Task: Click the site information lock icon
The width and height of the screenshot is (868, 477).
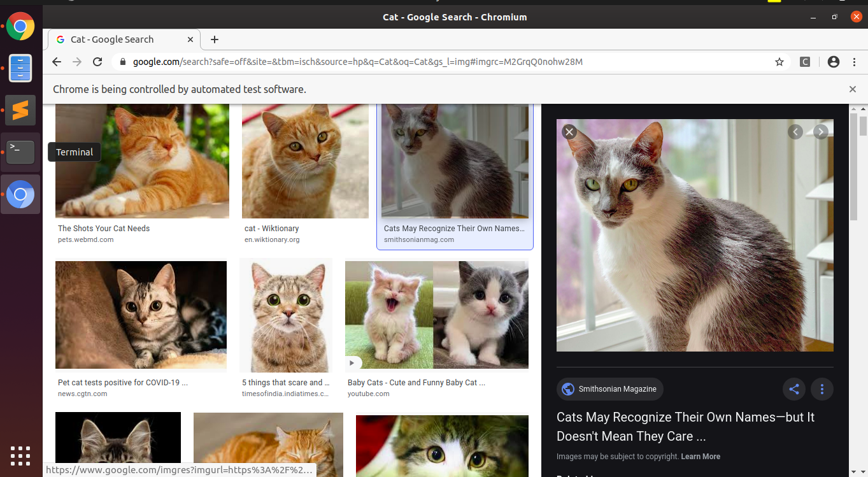Action: coord(122,62)
